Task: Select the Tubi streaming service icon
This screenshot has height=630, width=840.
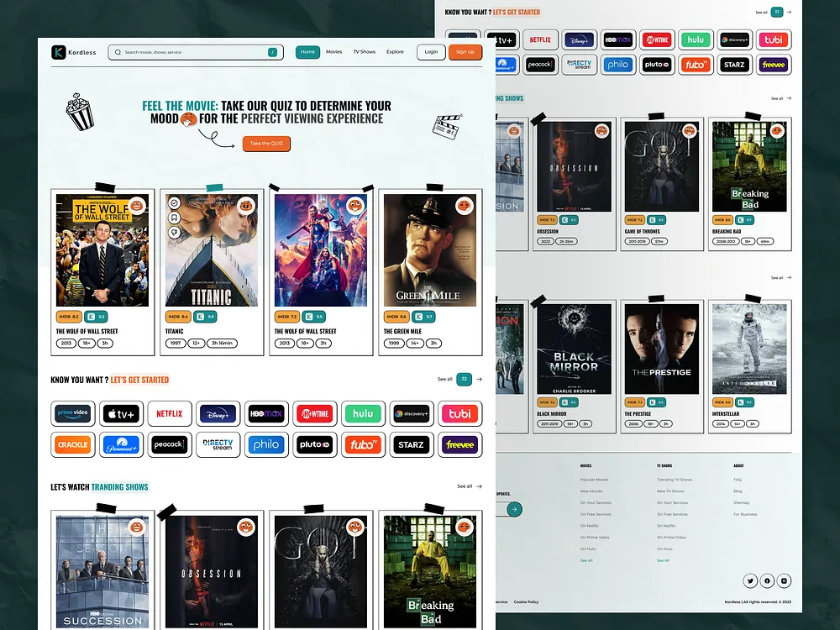Action: tap(459, 413)
